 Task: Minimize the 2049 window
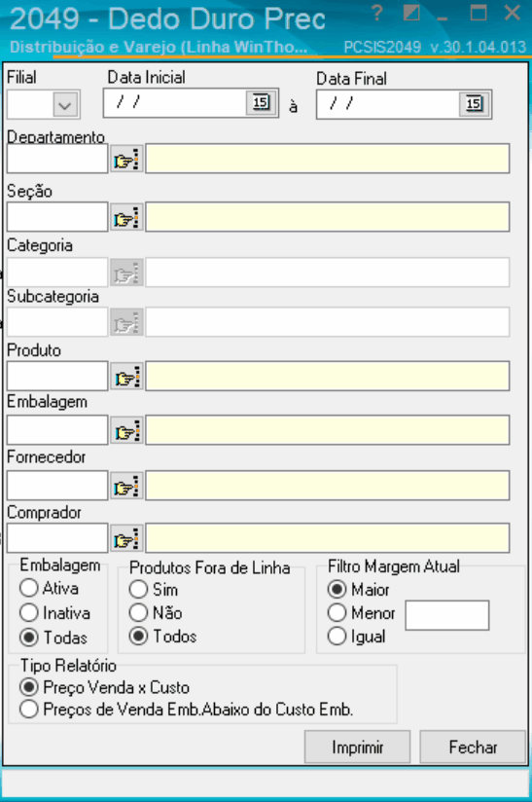click(x=443, y=18)
